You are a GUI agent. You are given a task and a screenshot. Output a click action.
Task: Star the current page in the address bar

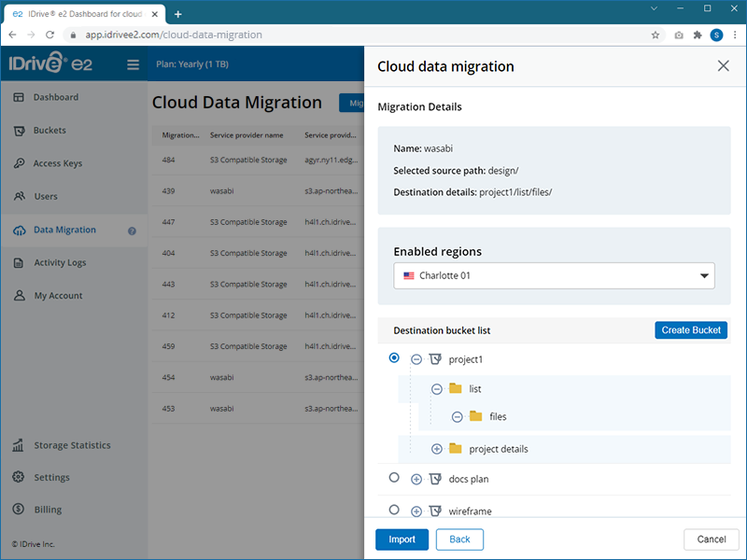656,35
